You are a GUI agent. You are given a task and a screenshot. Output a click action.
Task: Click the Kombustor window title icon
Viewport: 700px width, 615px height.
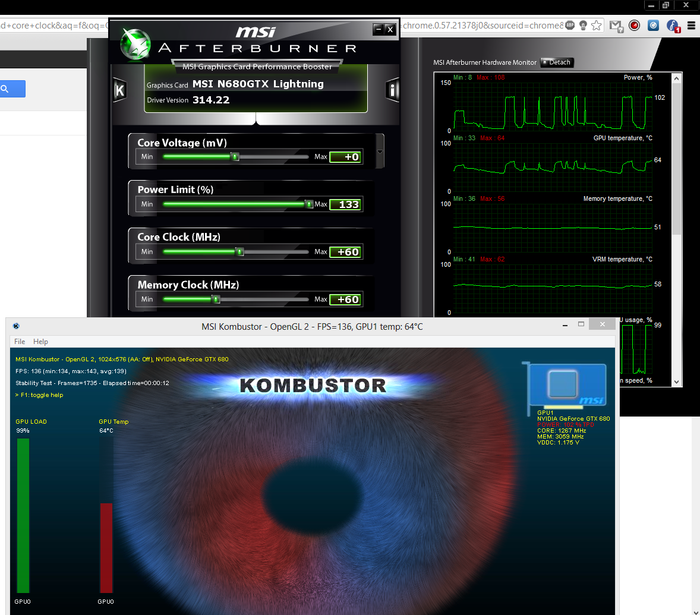[x=16, y=326]
